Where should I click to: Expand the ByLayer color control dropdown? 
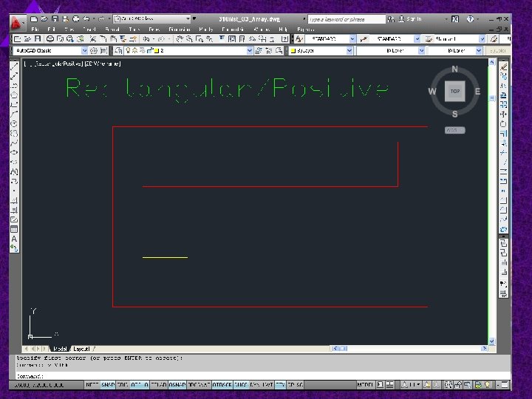[349, 50]
